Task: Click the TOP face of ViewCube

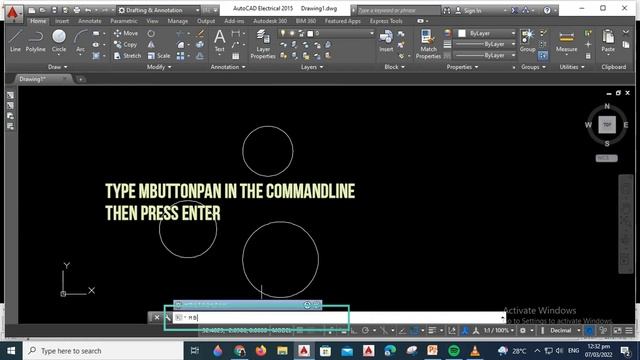Action: tap(607, 124)
